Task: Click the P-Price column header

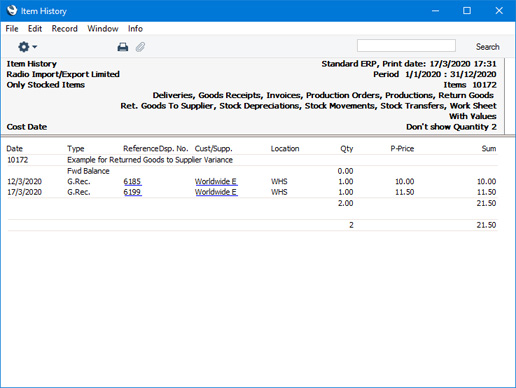Action: click(402, 149)
